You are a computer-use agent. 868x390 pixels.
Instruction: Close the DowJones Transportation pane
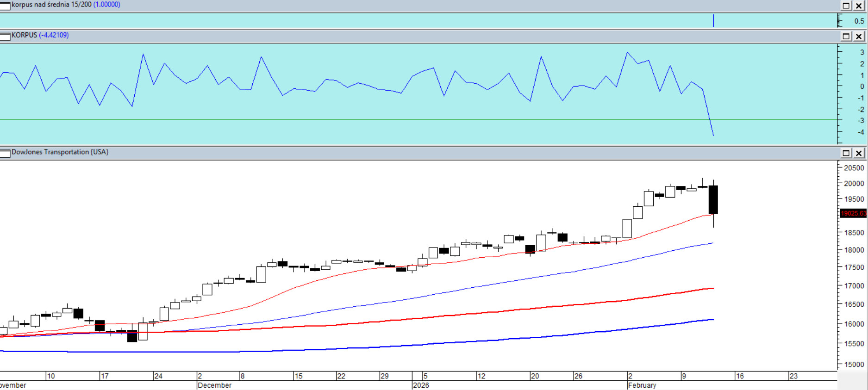click(859, 153)
